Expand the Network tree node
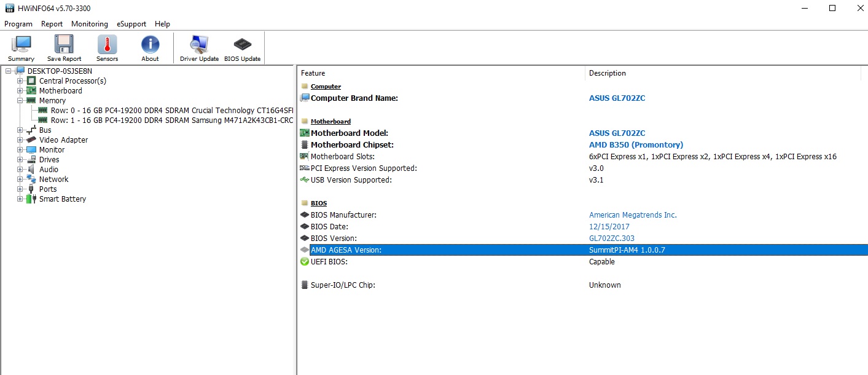 [20, 180]
